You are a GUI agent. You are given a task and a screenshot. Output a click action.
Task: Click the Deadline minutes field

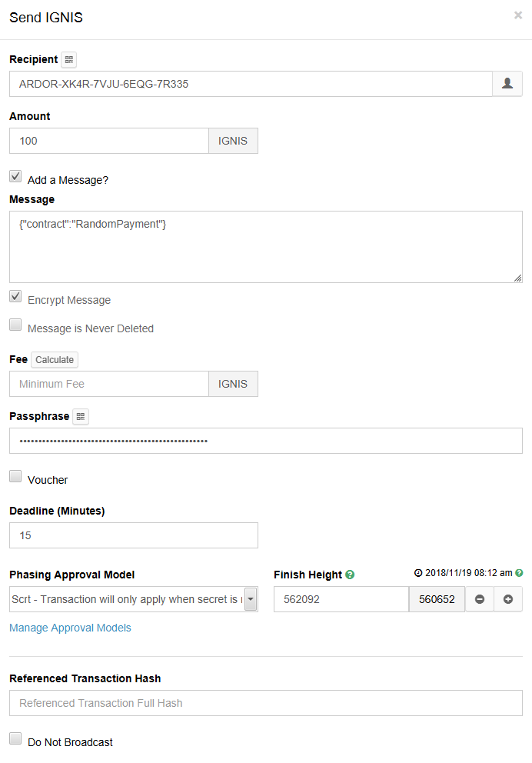[x=134, y=535]
